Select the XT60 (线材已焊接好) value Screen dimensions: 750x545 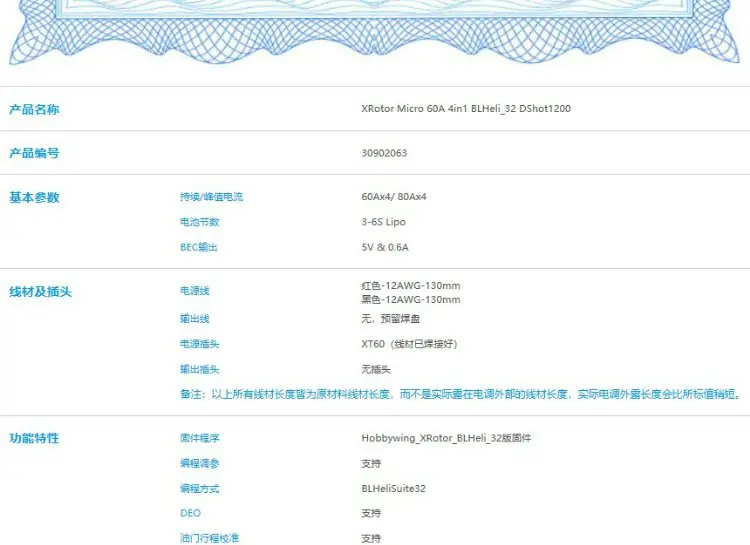pos(409,344)
